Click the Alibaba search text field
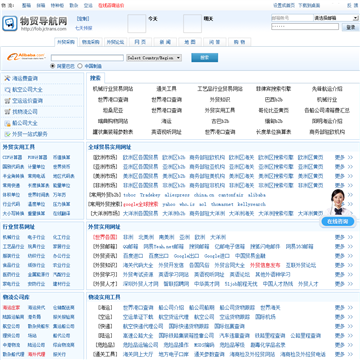 click(87, 58)
